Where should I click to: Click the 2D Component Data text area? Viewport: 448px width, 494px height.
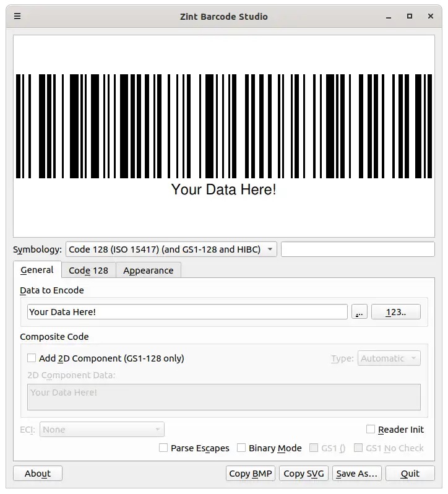click(x=224, y=397)
